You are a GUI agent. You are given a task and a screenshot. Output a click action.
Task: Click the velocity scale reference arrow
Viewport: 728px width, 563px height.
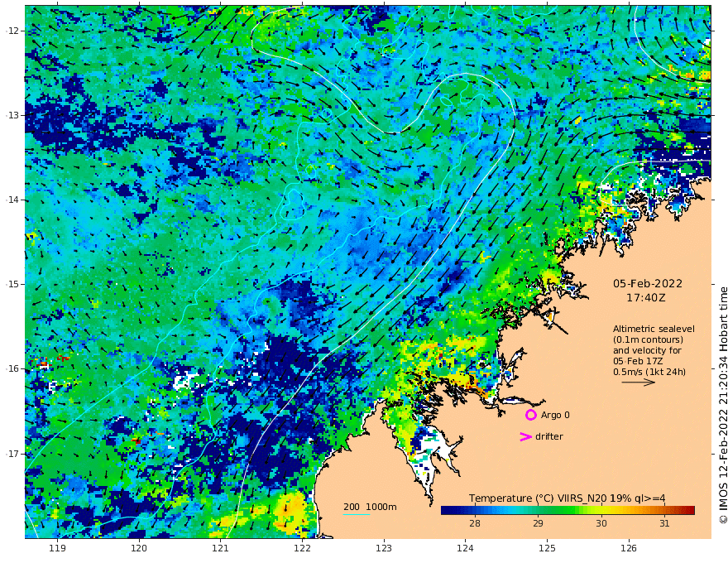click(x=639, y=383)
